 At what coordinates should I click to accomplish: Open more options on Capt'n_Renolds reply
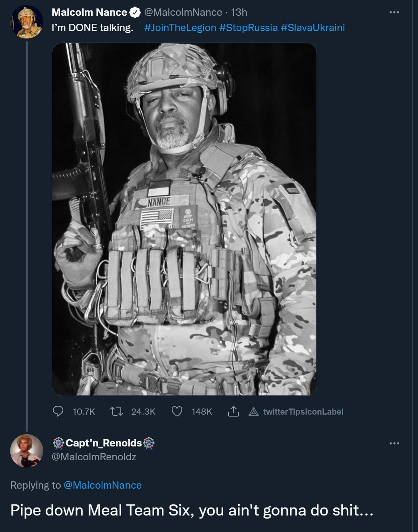(x=394, y=443)
